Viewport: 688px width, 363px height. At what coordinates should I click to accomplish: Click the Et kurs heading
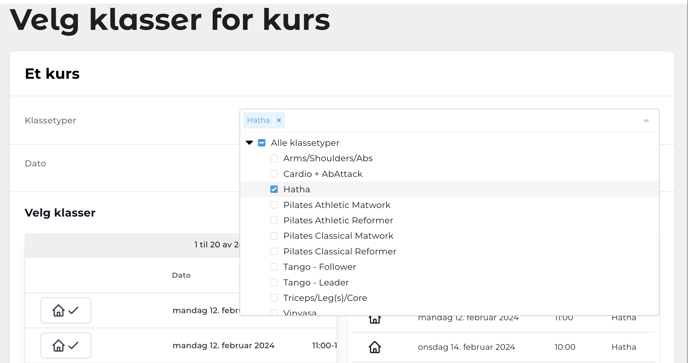[x=52, y=74]
